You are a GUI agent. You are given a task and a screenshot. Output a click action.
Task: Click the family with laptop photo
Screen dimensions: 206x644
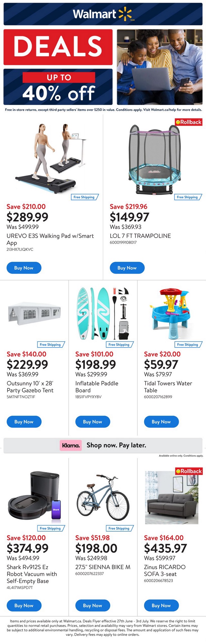click(160, 67)
